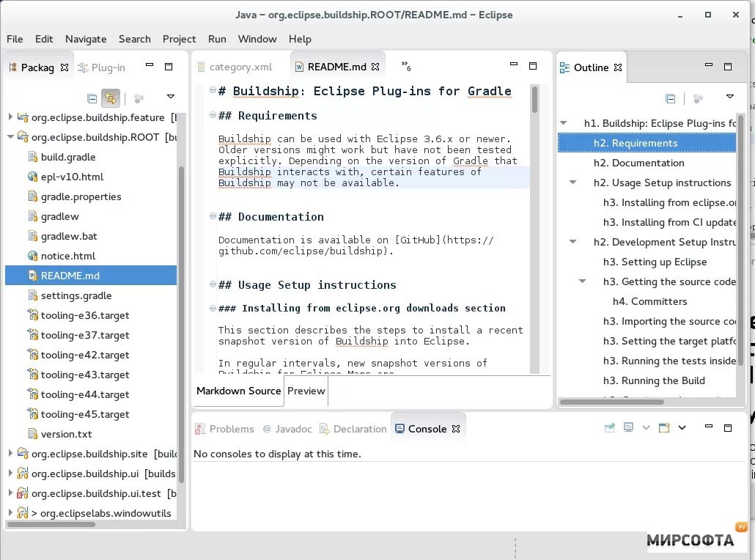Viewport: 755px width, 560px height.
Task: Collapse h2 Development Setup node in Outline
Action: pos(573,241)
